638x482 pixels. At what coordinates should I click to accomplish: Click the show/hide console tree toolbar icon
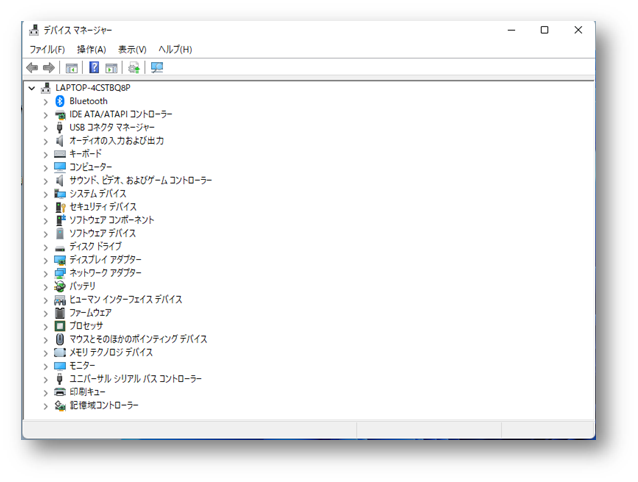click(x=72, y=68)
